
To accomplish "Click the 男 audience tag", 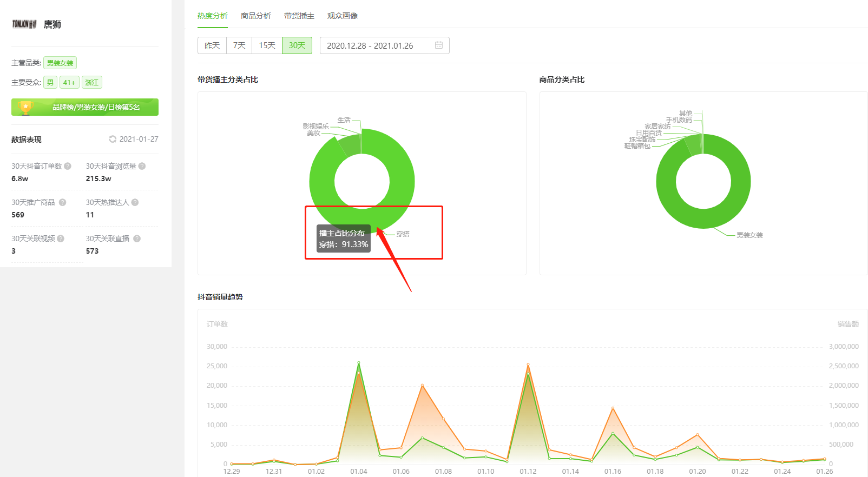I will tap(50, 82).
